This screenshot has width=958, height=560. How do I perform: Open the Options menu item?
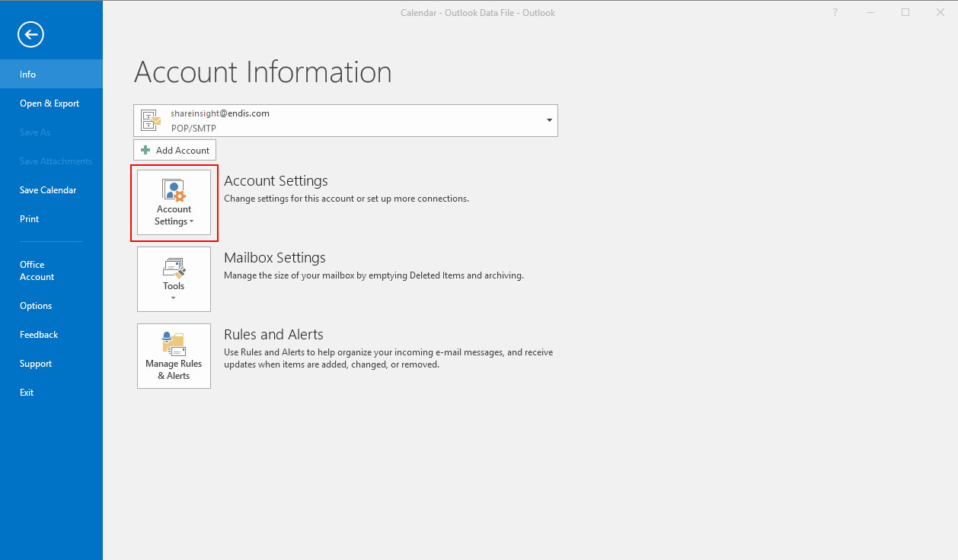35,305
